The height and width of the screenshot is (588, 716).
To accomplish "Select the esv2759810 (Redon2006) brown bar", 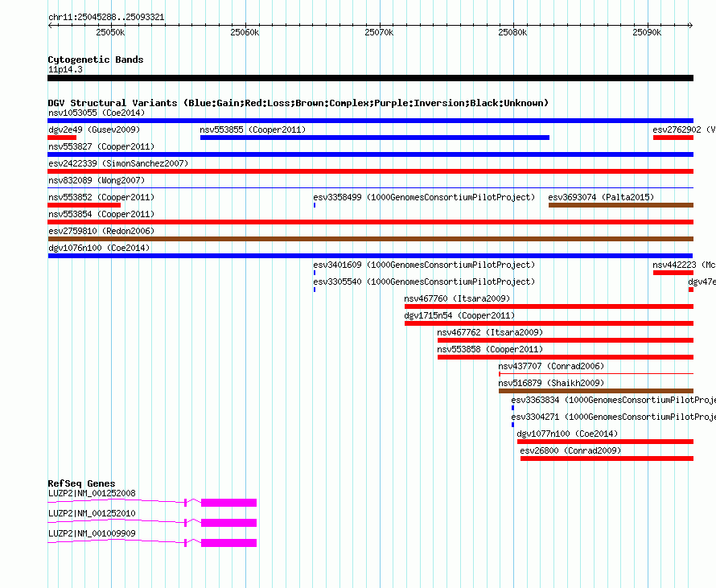I will point(370,239).
